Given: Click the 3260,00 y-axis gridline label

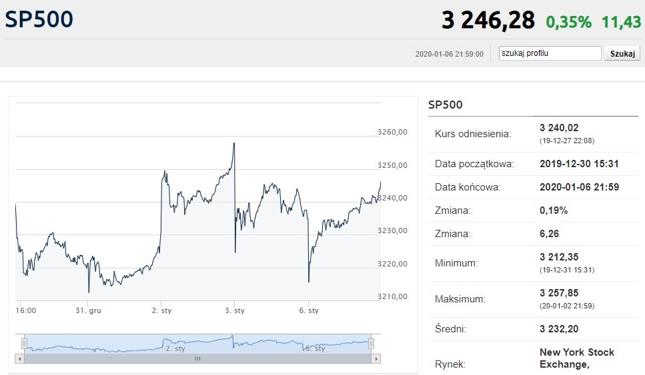Looking at the screenshot, I should point(392,132).
